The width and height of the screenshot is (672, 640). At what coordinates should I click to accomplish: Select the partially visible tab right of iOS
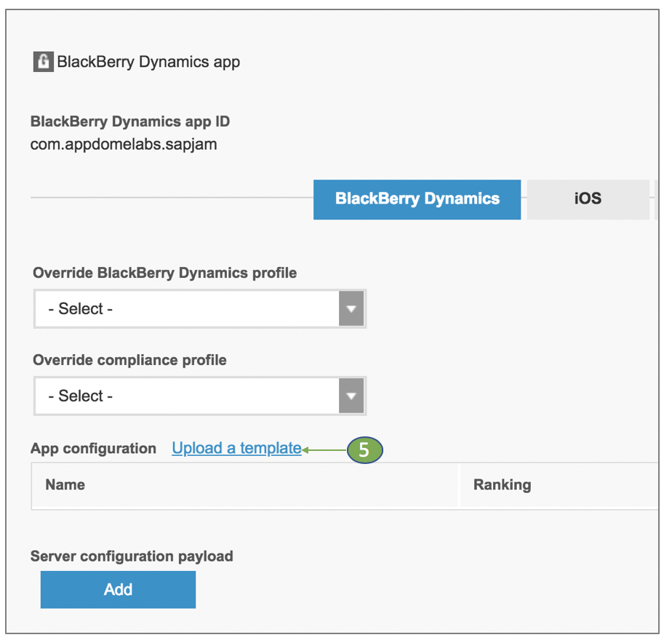coord(657,199)
